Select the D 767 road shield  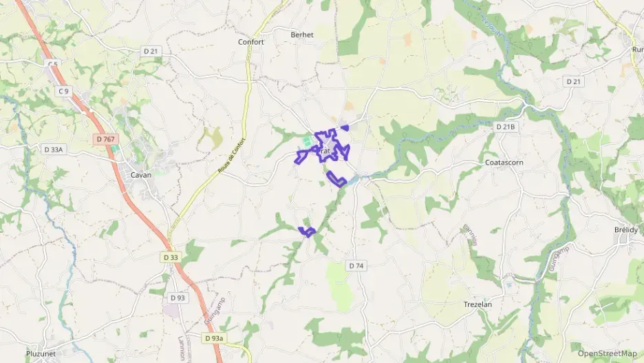click(x=105, y=139)
